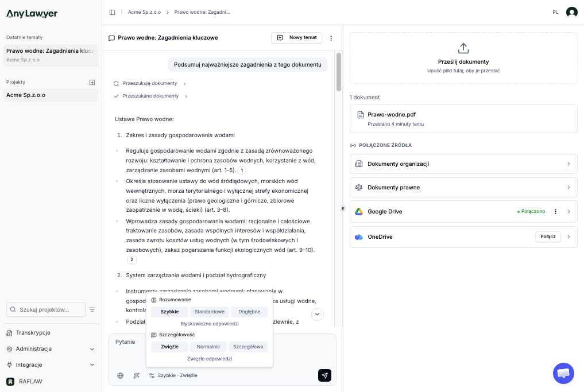
Task: Expand Dokumenty prawne sources
Action: point(568,187)
